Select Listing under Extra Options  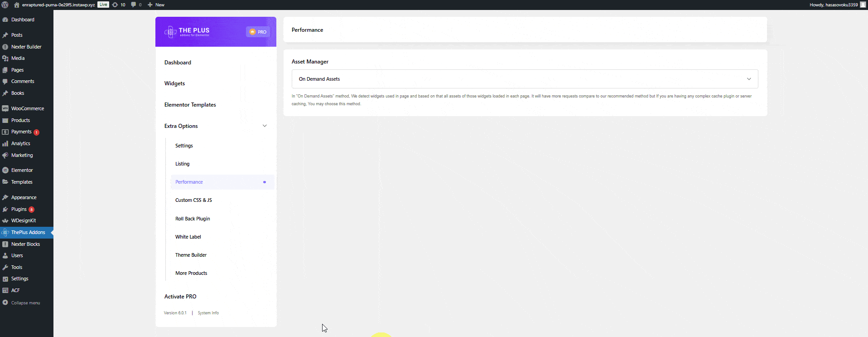point(183,164)
